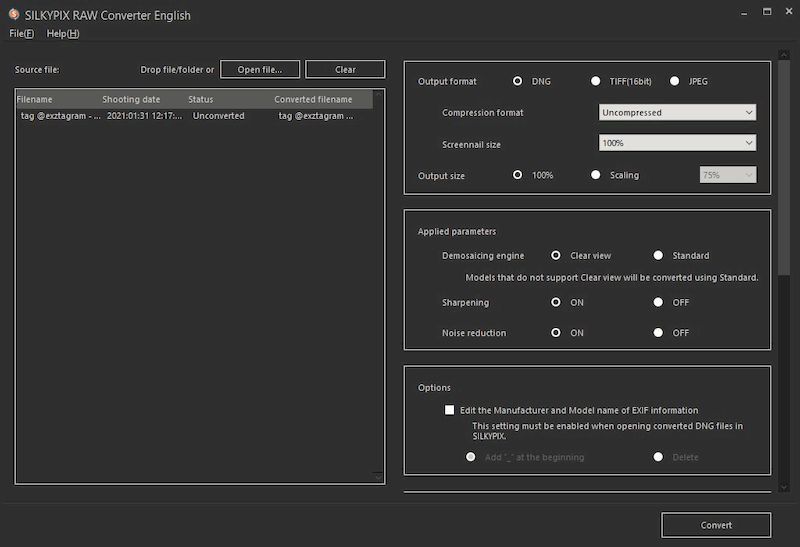The height and width of the screenshot is (547, 800).
Task: Click the Filename column header
Action: click(35, 100)
